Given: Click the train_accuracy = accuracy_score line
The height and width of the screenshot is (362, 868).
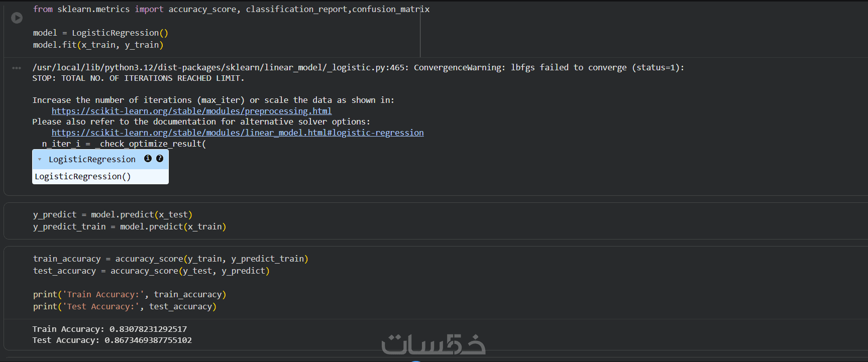Looking at the screenshot, I should (170, 259).
